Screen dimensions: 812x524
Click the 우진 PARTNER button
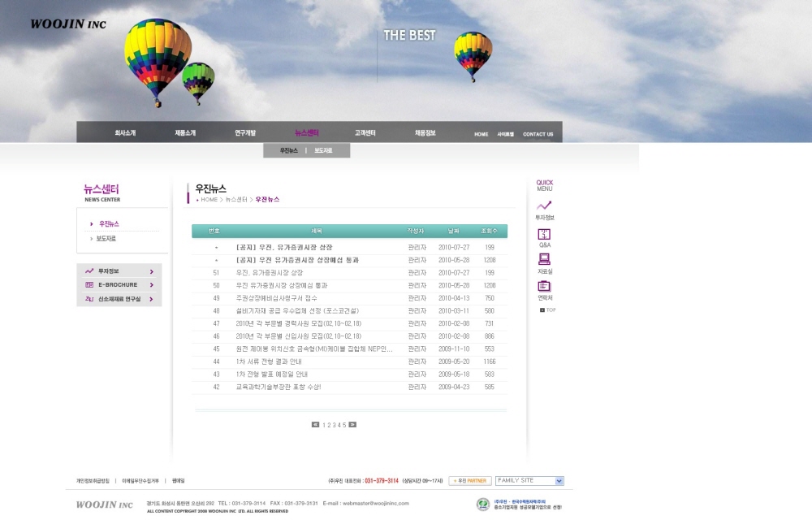click(x=469, y=481)
